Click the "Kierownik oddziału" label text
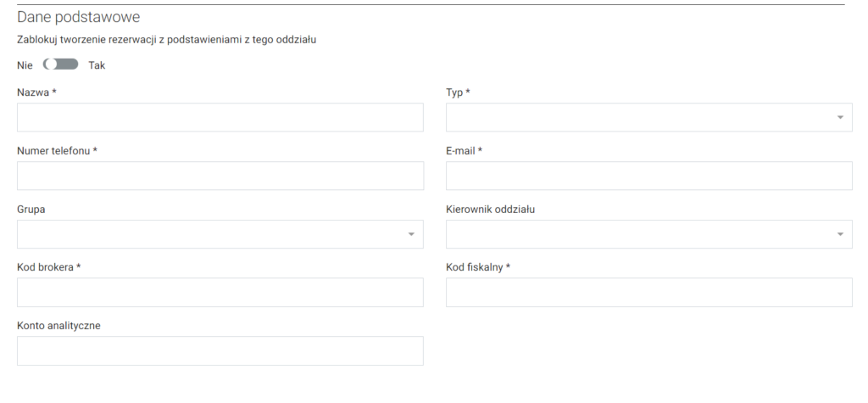This screenshot has height=403, width=868. pos(491,209)
